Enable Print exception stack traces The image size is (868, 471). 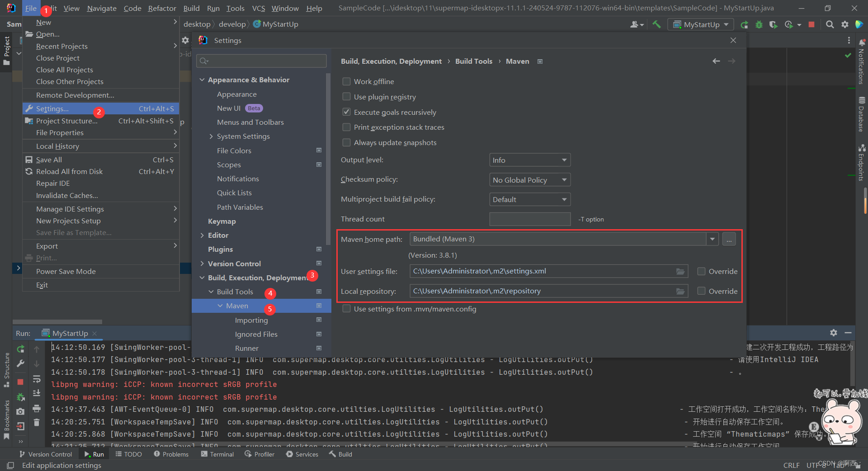(346, 127)
